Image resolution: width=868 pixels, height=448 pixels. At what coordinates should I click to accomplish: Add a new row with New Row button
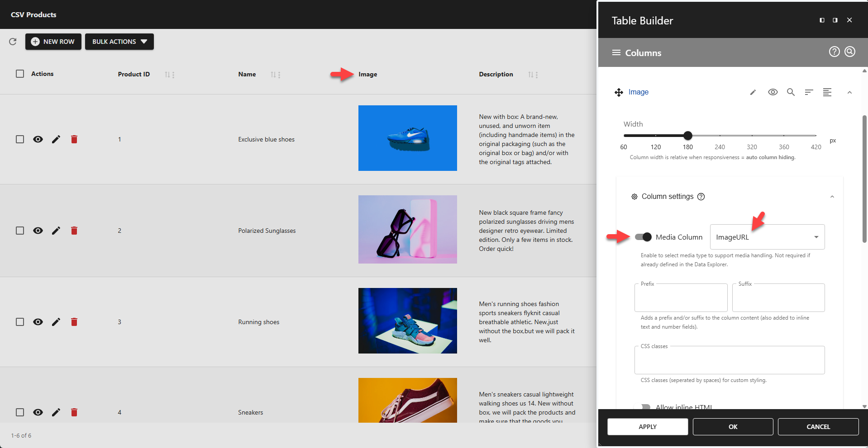click(53, 42)
